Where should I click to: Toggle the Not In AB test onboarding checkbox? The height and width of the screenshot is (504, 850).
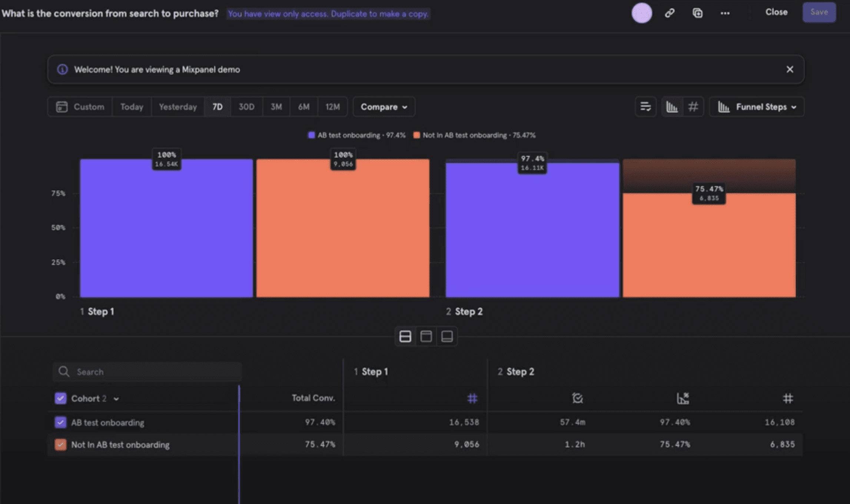[59, 444]
